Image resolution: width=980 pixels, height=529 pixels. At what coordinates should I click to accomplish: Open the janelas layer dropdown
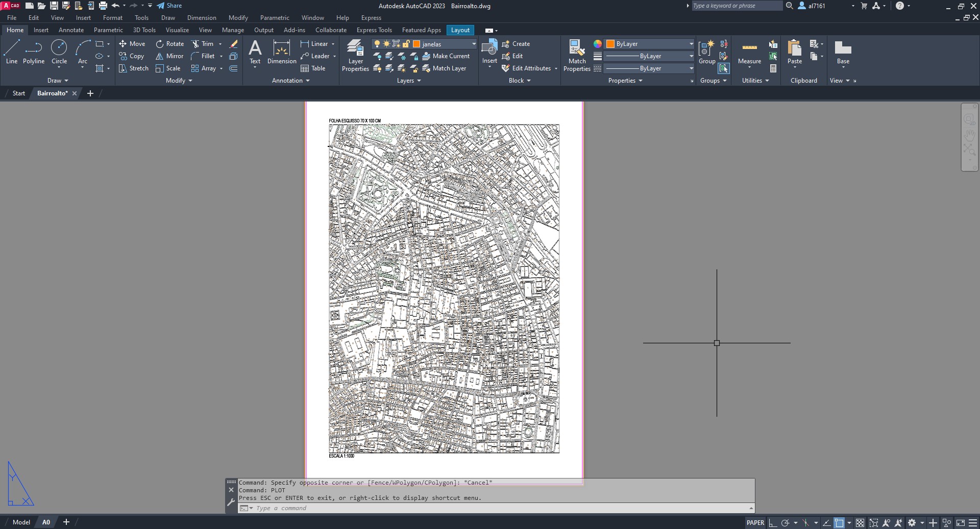pos(474,44)
